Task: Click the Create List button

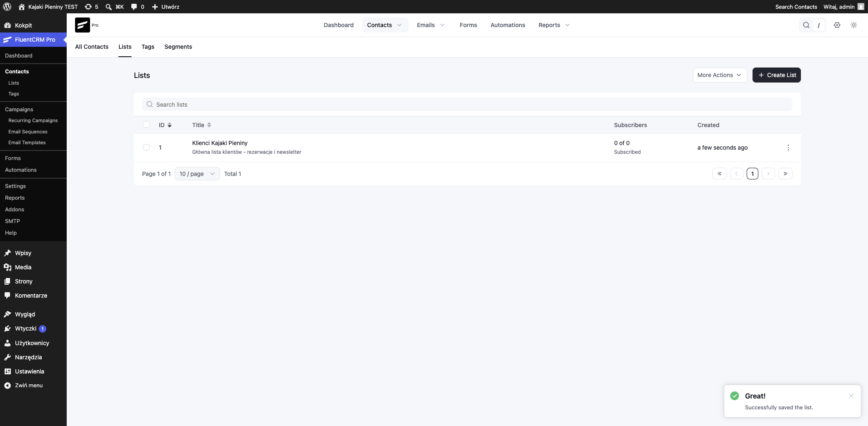Action: pos(776,75)
